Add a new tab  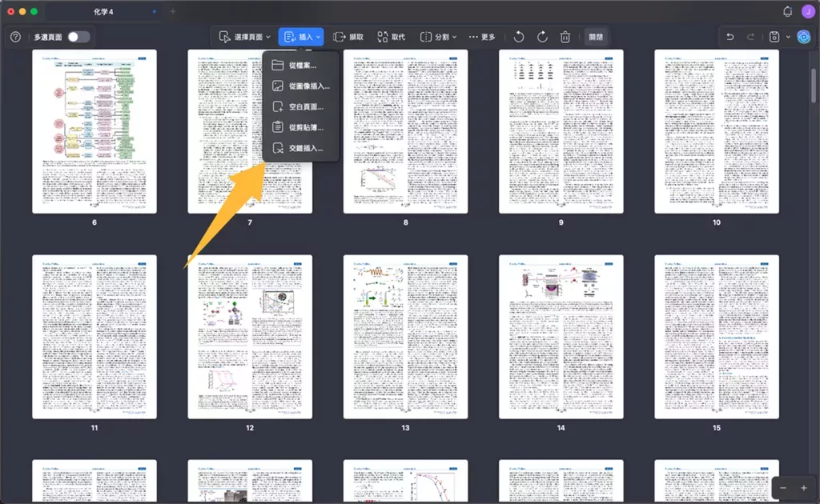(173, 11)
